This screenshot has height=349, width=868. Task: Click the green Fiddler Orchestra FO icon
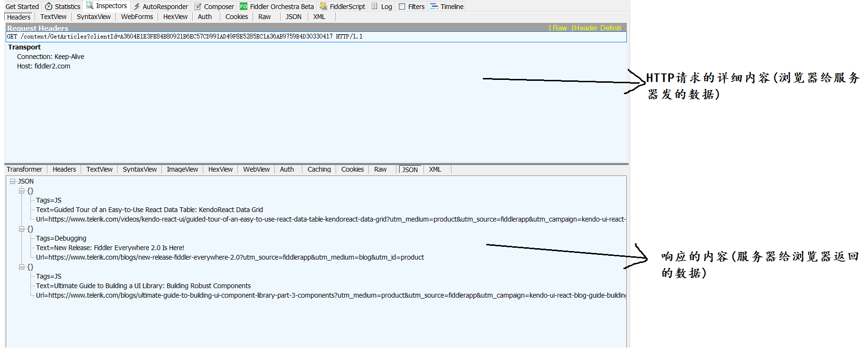coord(244,6)
